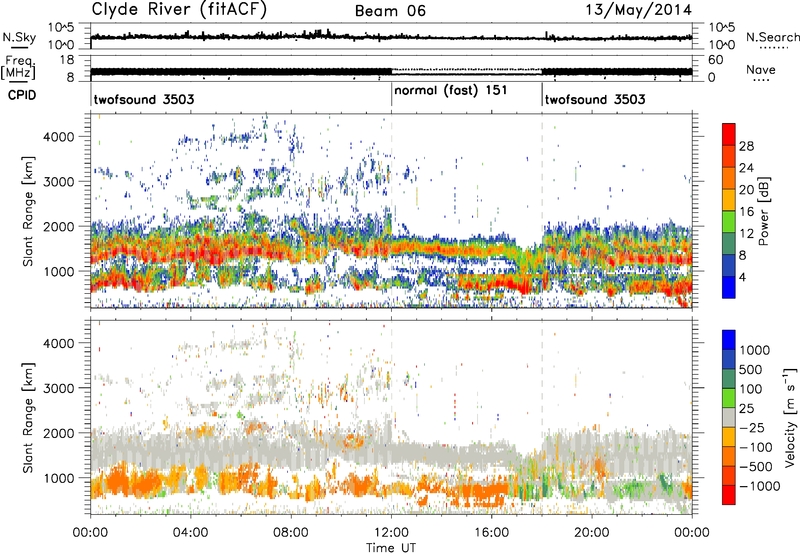Click the '08:00' time axis tick label
Image resolution: width=800 pixels, height=554 pixels.
pyautogui.click(x=291, y=533)
